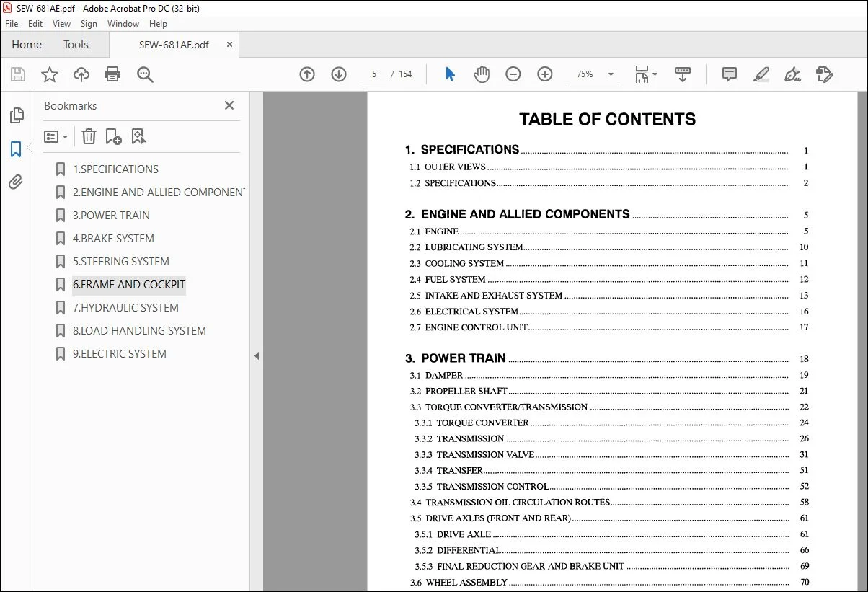
Task: Close the Bookmarks panel
Action: pyautogui.click(x=229, y=105)
